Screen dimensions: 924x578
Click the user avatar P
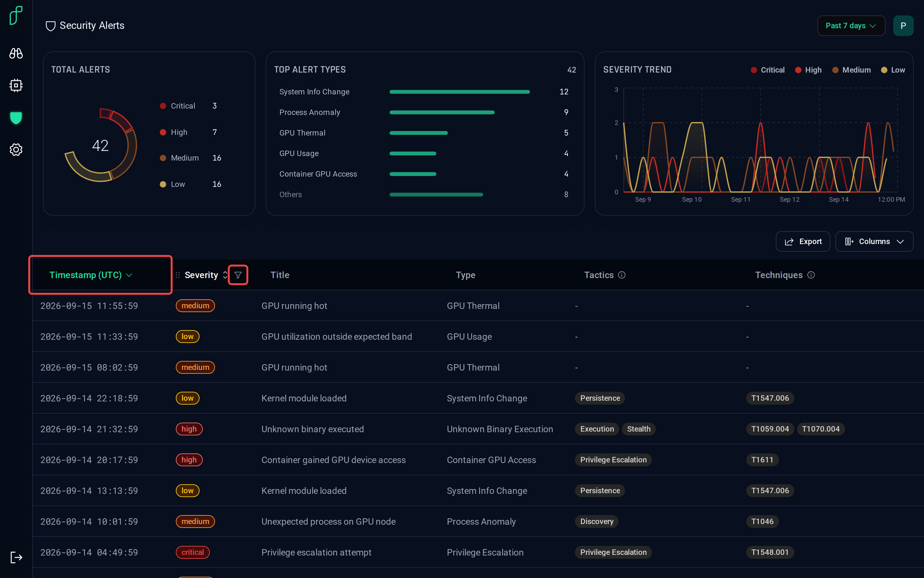[903, 26]
